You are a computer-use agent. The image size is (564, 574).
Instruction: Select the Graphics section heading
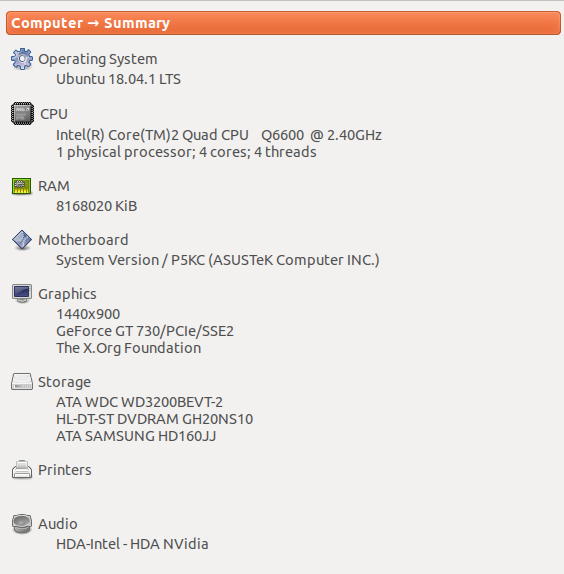(67, 294)
